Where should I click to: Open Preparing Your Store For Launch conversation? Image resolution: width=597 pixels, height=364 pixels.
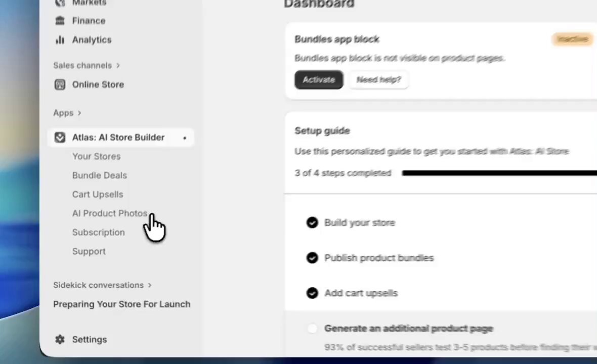[122, 304]
